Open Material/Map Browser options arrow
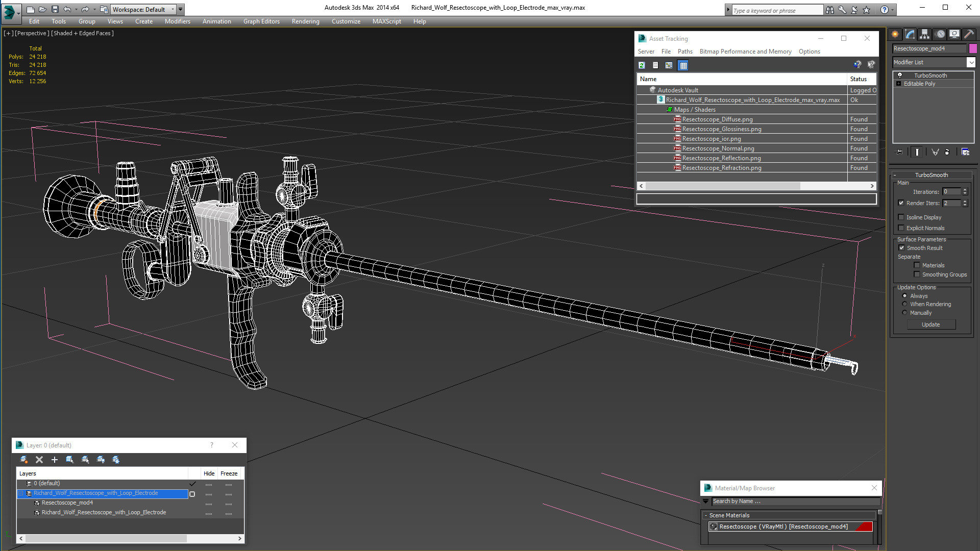Viewport: 980px width, 551px height. 706,502
